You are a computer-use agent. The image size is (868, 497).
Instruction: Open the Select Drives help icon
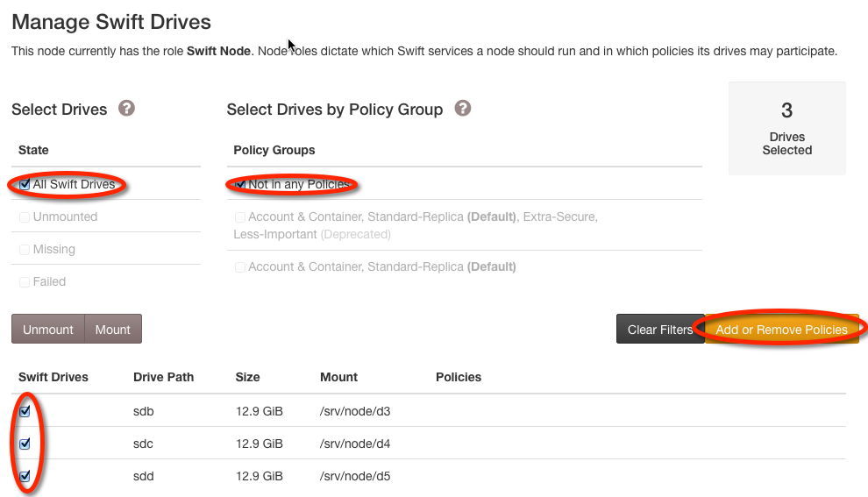click(126, 109)
